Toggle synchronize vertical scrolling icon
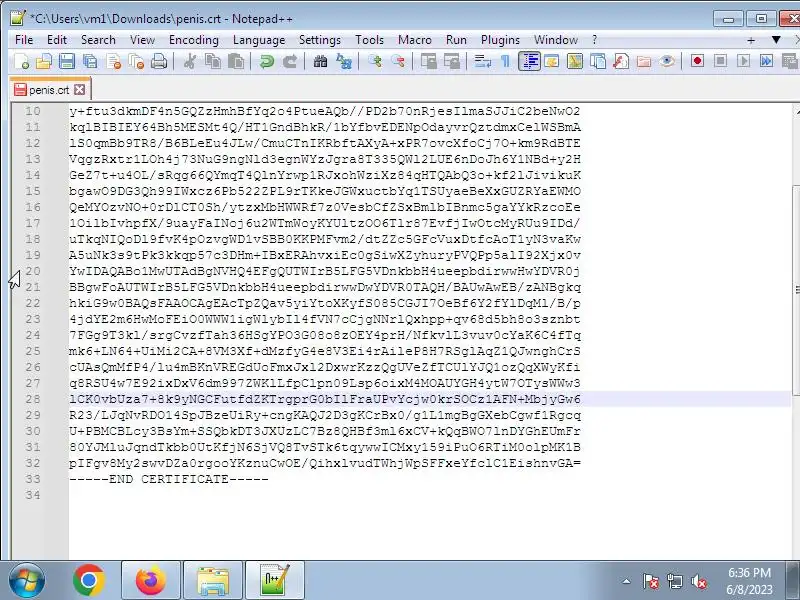 (429, 62)
